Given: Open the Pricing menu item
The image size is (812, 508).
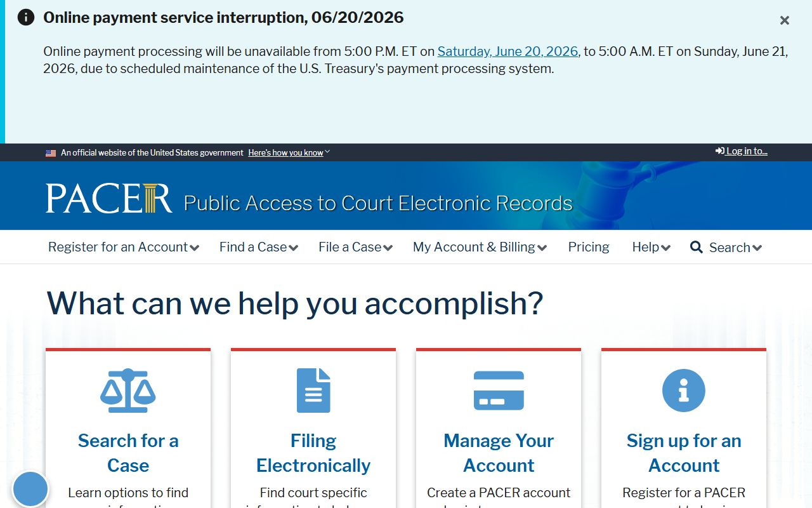Looking at the screenshot, I should coord(589,247).
